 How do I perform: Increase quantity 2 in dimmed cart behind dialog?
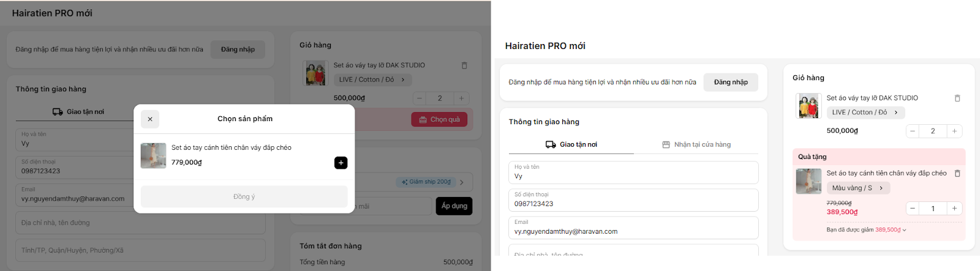[461, 98]
